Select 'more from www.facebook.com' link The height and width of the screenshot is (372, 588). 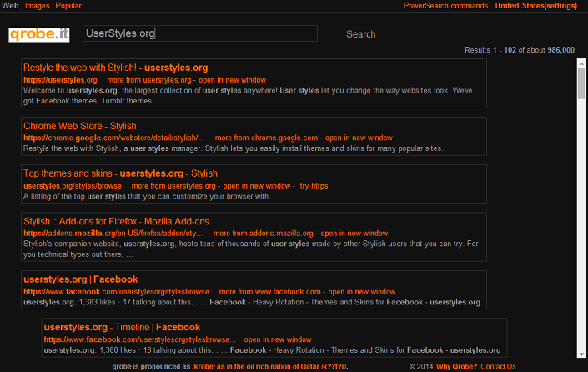point(270,291)
